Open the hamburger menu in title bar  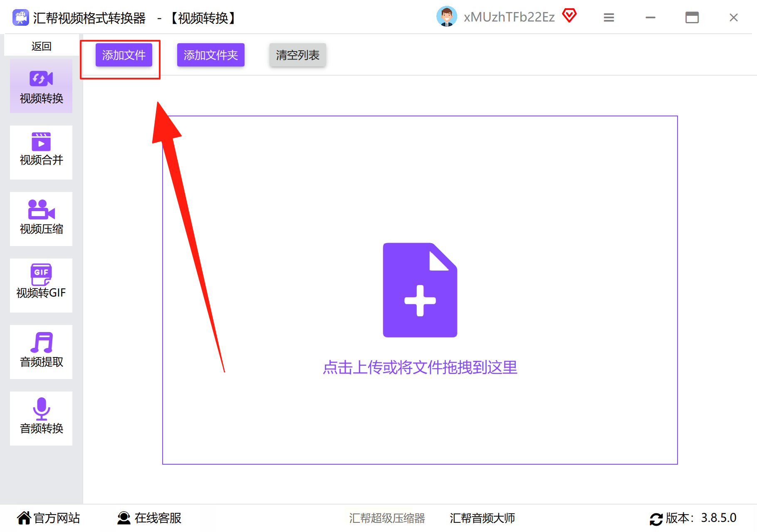coord(609,17)
